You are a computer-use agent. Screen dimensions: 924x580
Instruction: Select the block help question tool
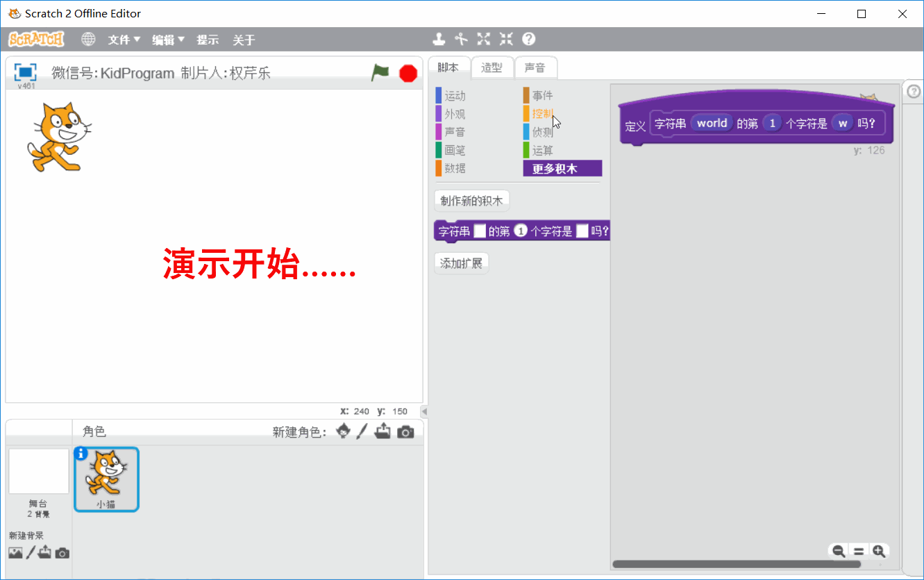529,39
